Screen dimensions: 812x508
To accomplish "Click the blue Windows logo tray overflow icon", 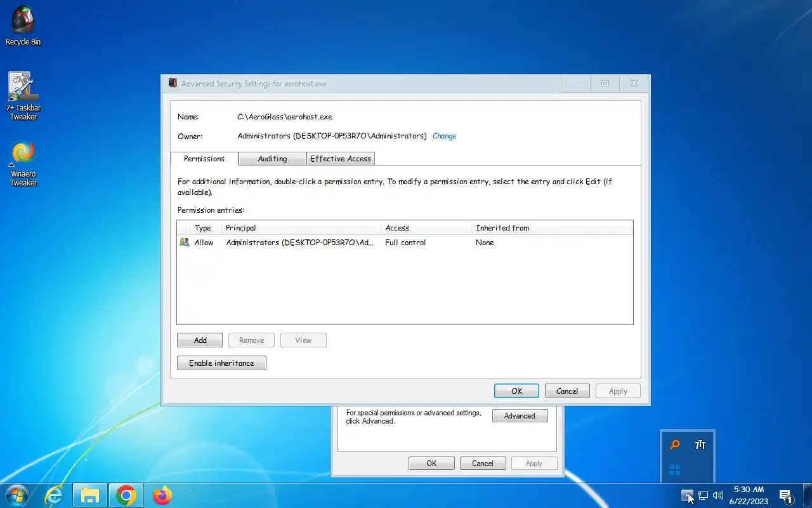I will tap(675, 470).
